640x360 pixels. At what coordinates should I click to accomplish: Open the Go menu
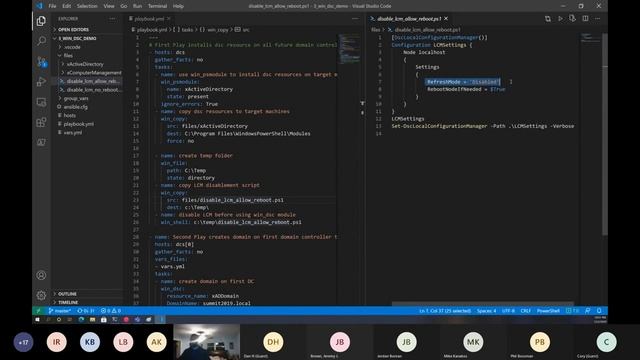tap(124, 6)
